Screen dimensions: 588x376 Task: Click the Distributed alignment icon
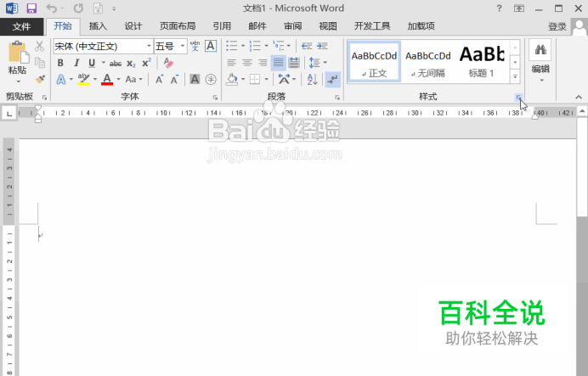pos(294,63)
